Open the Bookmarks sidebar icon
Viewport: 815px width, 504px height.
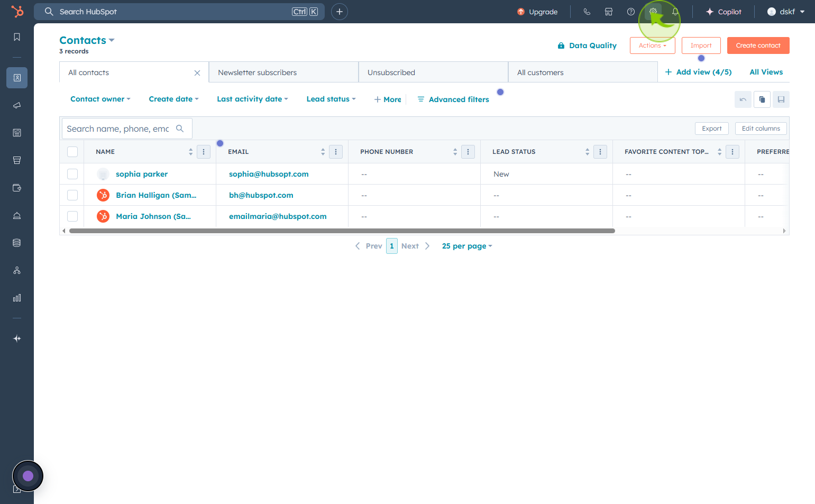[x=17, y=37]
